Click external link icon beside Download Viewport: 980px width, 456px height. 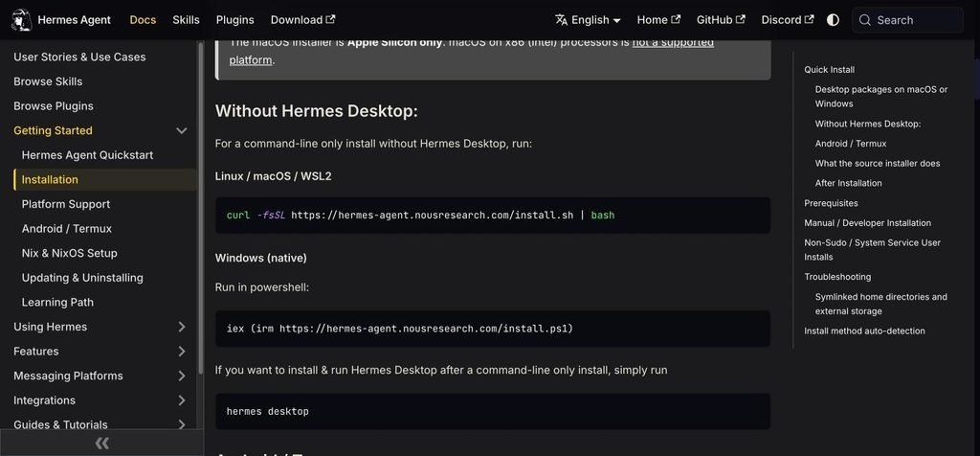[330, 19]
